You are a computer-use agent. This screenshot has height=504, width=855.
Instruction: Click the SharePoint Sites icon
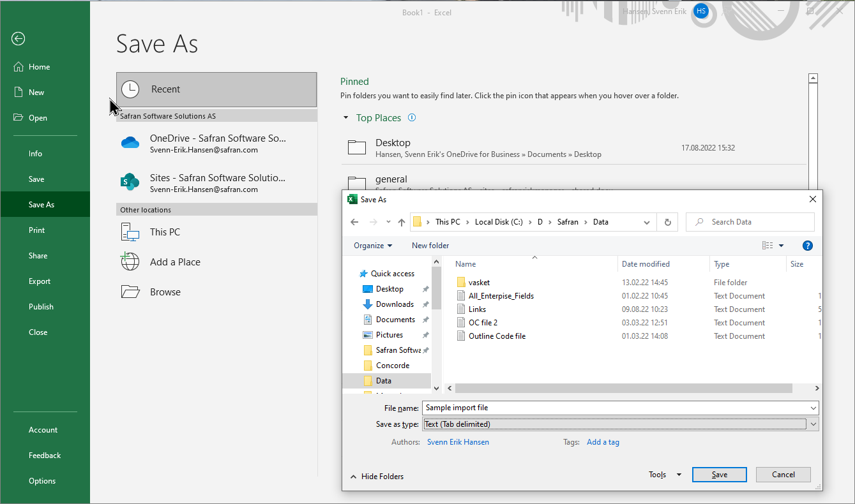130,182
